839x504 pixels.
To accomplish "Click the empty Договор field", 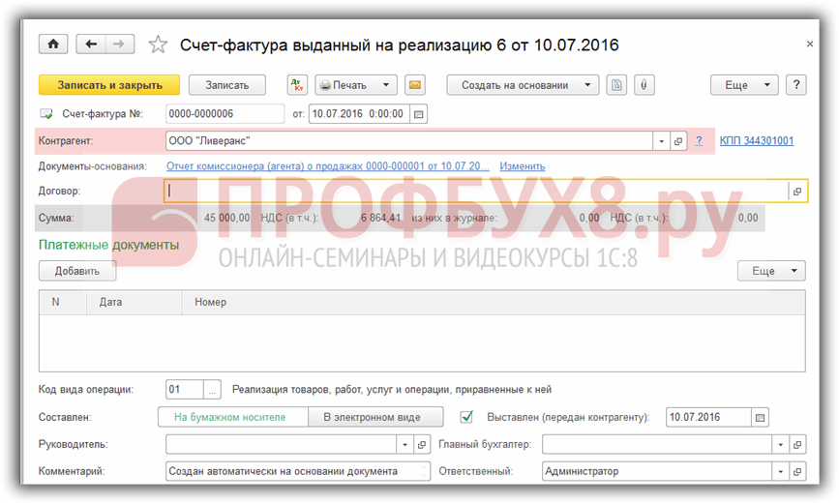I will pyautogui.click(x=476, y=191).
